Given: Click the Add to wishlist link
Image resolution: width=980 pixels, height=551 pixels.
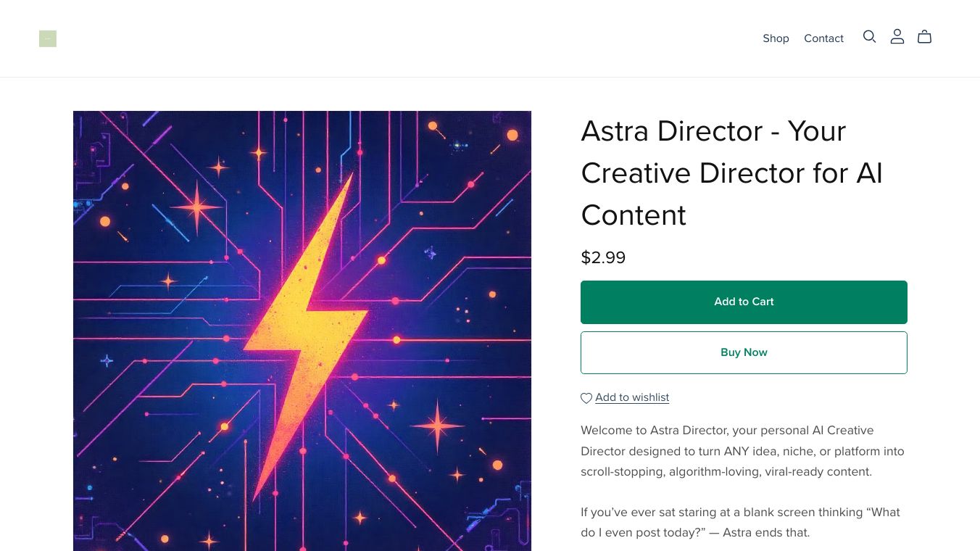Looking at the screenshot, I should point(632,397).
